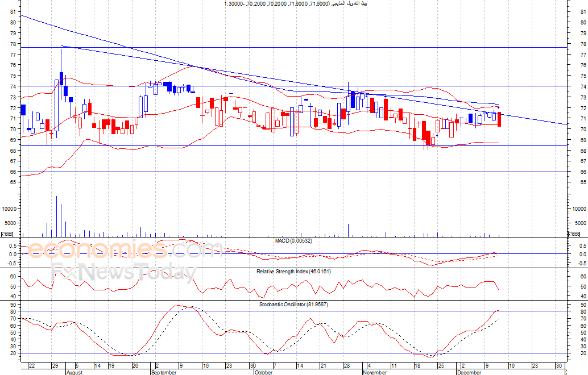Click the last red candlestick on the right
Viewport: 588px width, 375px height.
[499, 119]
